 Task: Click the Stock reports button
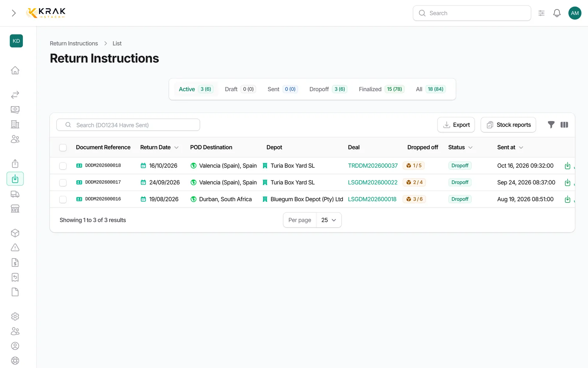(508, 125)
